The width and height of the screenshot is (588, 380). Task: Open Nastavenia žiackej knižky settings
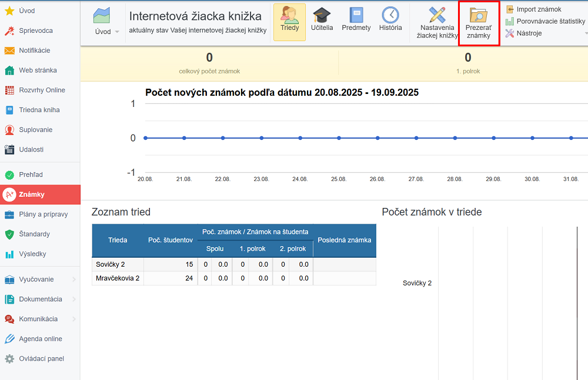[x=437, y=23]
